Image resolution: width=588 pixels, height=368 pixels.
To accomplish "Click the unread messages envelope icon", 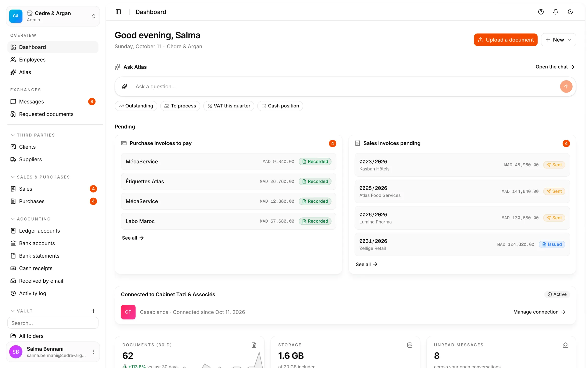I will (x=565, y=345).
